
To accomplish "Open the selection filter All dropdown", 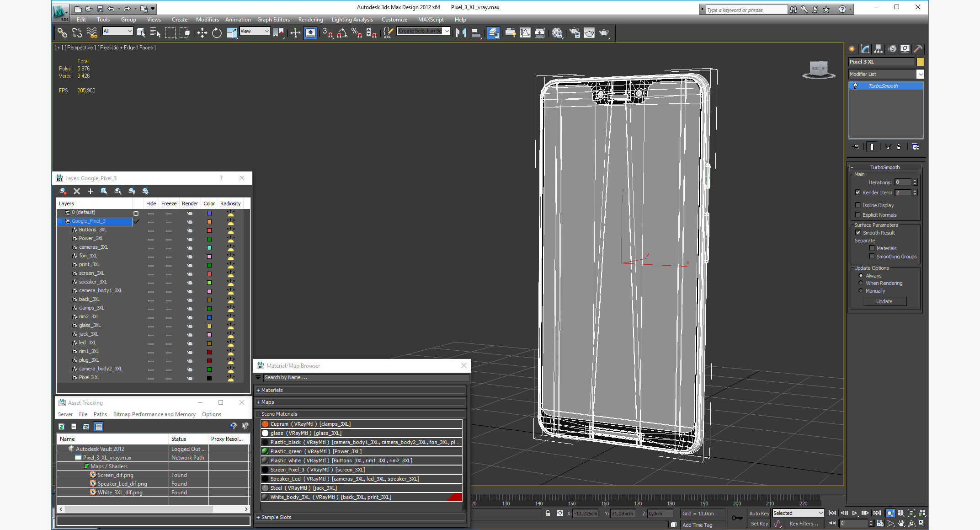I will 117,31.
